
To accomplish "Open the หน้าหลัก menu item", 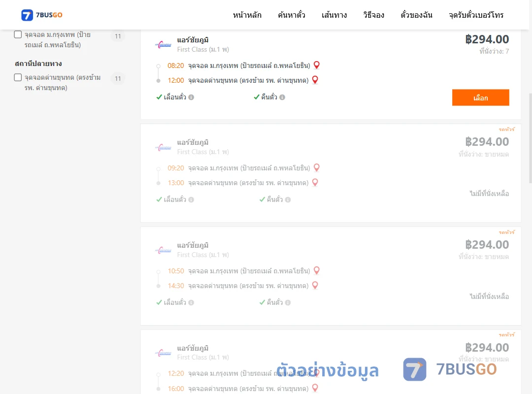I will coord(247,15).
